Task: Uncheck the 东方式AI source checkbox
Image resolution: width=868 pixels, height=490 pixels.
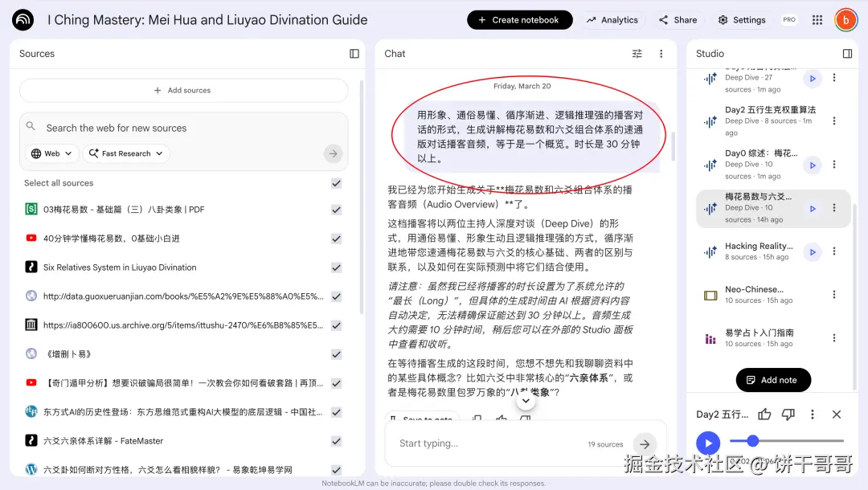Action: [336, 412]
